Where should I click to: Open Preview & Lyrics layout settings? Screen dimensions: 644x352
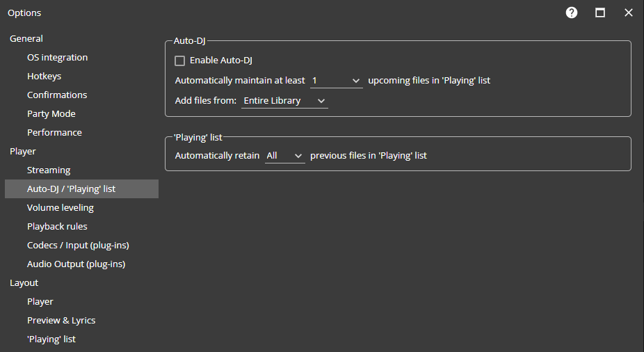(61, 321)
